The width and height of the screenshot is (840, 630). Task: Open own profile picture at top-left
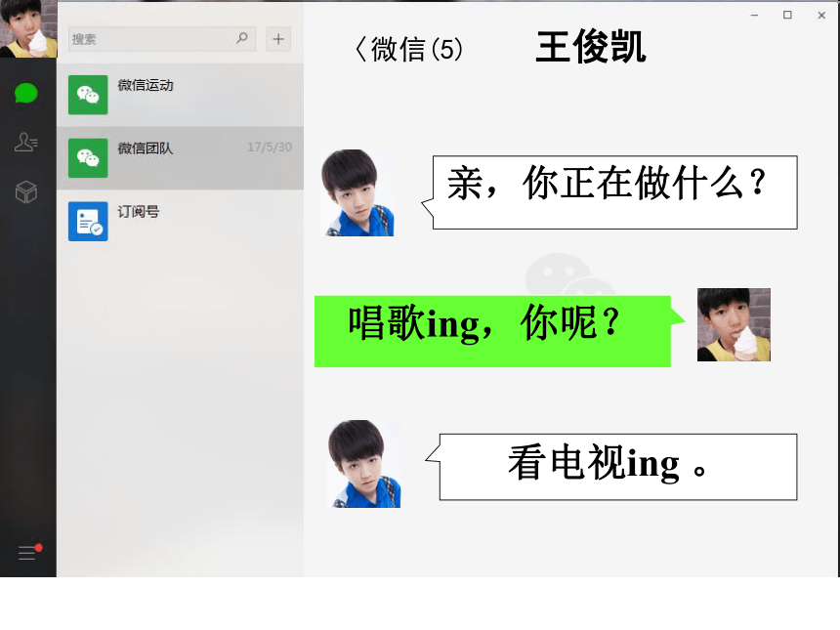coord(28,28)
